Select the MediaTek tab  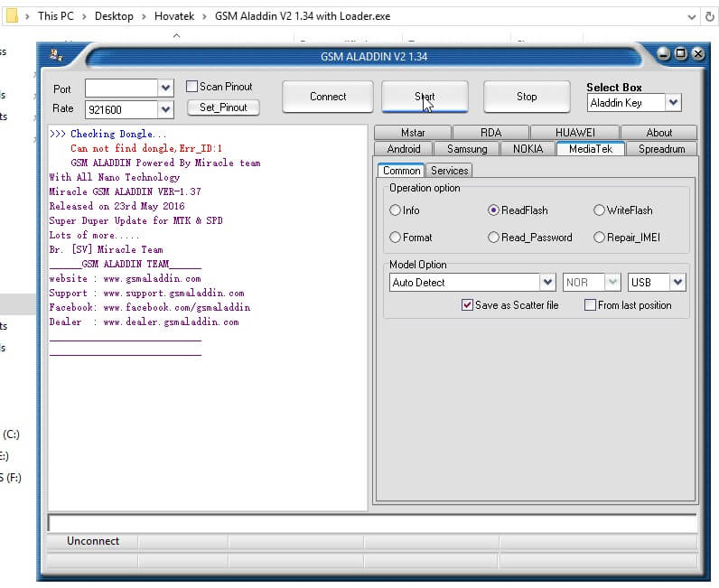point(591,149)
